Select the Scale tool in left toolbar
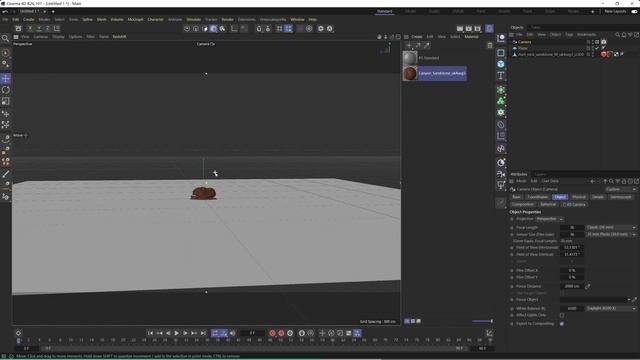 click(x=6, y=101)
